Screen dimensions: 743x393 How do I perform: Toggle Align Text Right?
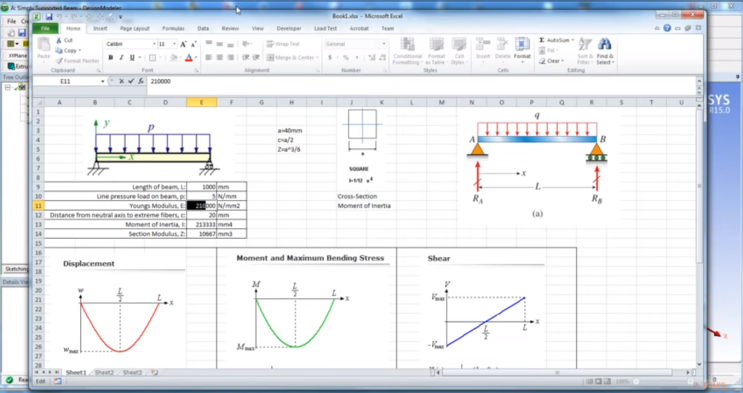tap(230, 57)
